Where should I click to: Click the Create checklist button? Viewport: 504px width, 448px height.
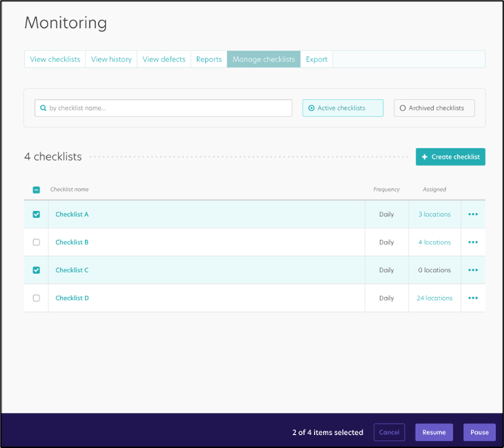click(451, 157)
